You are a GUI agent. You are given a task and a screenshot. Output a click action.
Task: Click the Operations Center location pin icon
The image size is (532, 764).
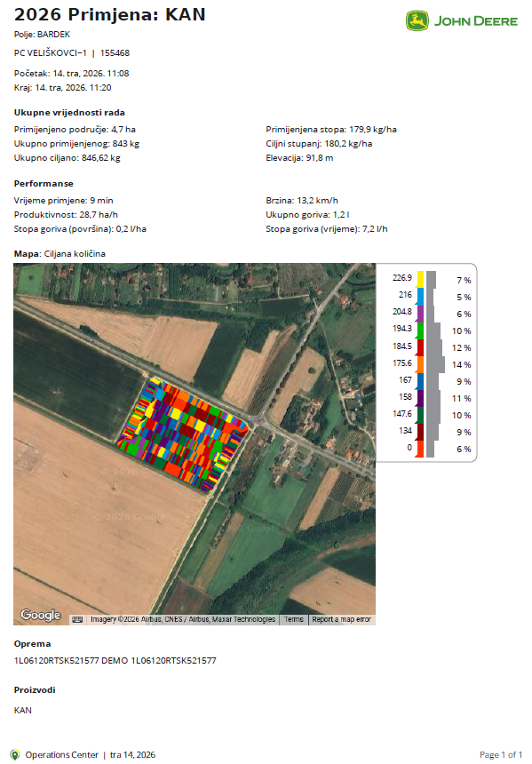tap(15, 755)
